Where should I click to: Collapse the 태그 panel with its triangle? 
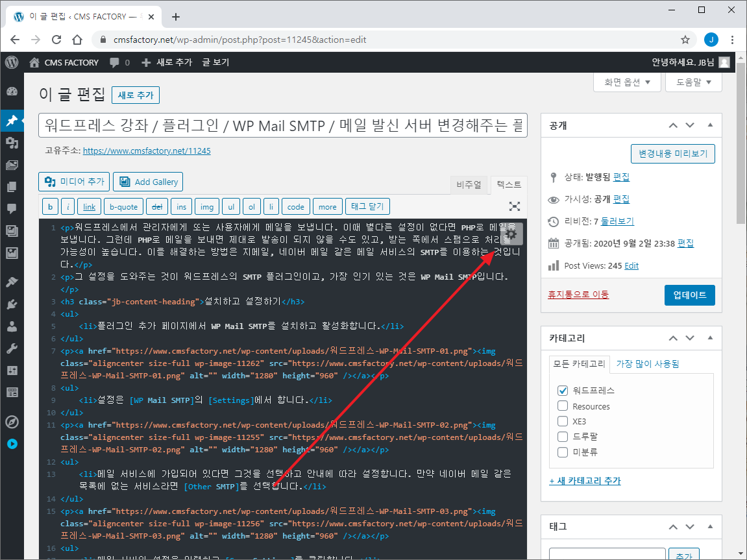(710, 527)
